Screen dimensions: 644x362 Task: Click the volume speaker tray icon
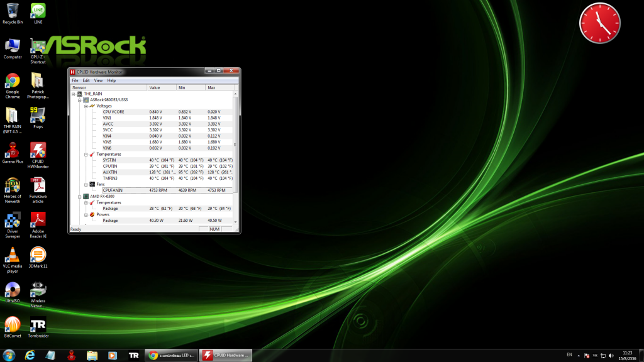point(611,356)
